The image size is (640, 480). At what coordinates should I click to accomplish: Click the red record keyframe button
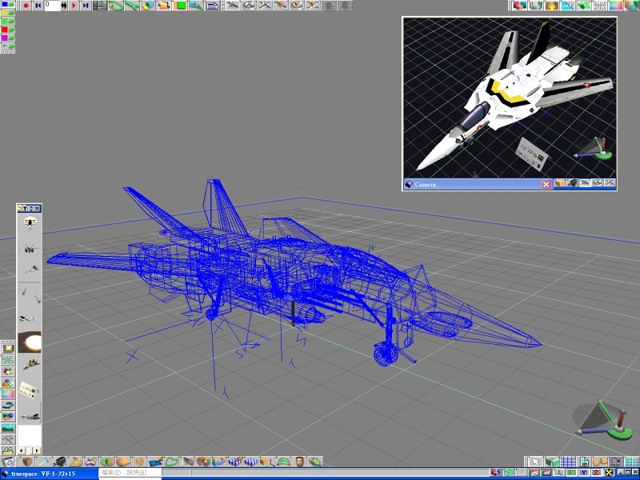coord(26,6)
